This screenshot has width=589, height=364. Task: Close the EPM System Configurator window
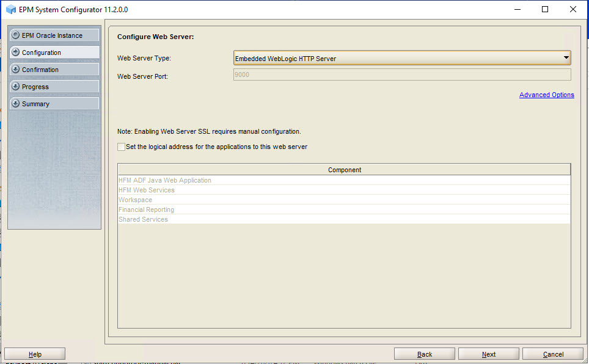pos(573,9)
